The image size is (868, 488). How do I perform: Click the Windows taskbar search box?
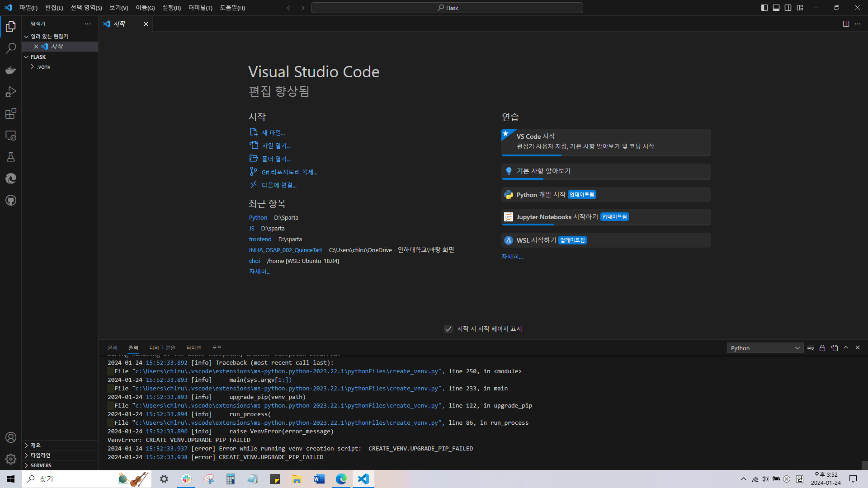(x=87, y=479)
